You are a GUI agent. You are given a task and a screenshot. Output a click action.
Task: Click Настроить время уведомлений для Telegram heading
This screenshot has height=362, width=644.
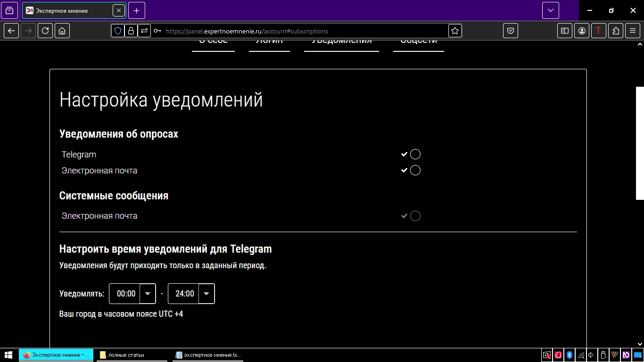click(165, 249)
